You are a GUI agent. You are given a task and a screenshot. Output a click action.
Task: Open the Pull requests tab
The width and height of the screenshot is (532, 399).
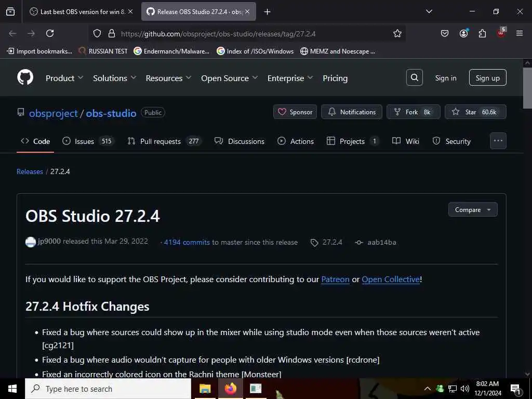point(165,141)
